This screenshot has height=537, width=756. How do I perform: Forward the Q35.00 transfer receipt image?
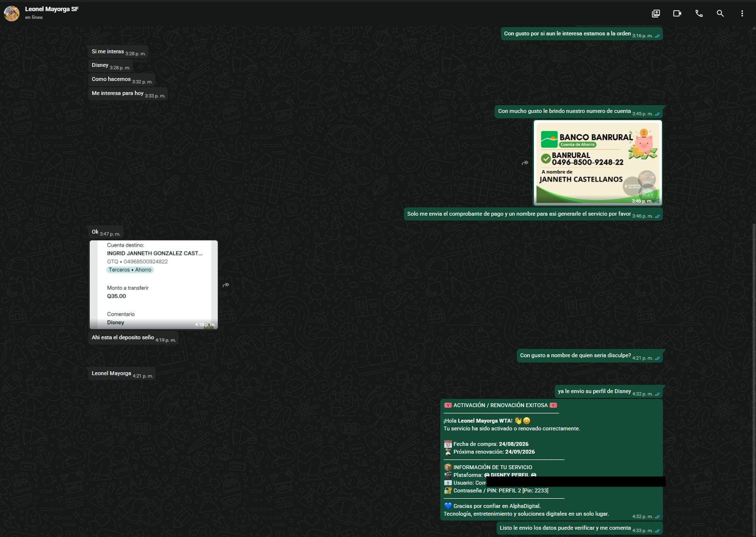tap(226, 285)
